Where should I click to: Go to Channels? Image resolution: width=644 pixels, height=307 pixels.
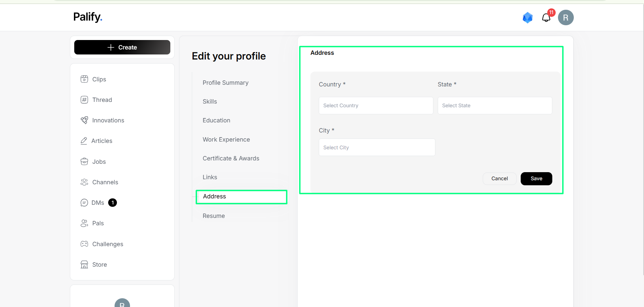tap(105, 182)
